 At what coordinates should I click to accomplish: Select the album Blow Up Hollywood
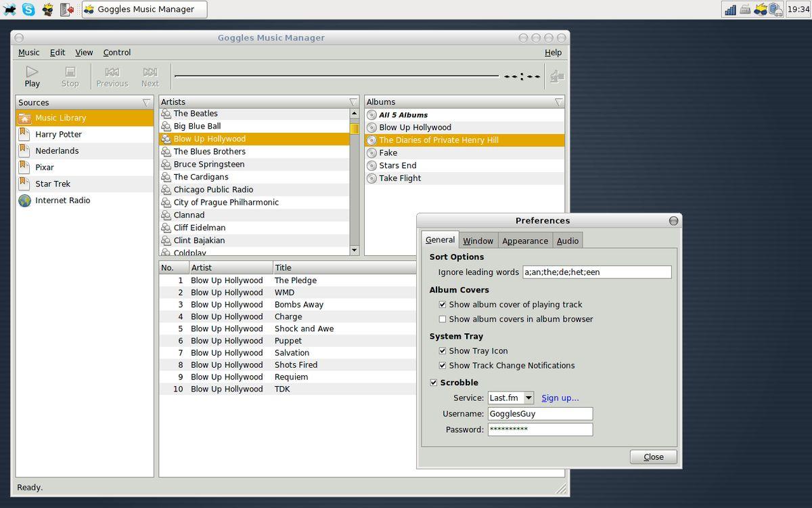click(x=464, y=127)
